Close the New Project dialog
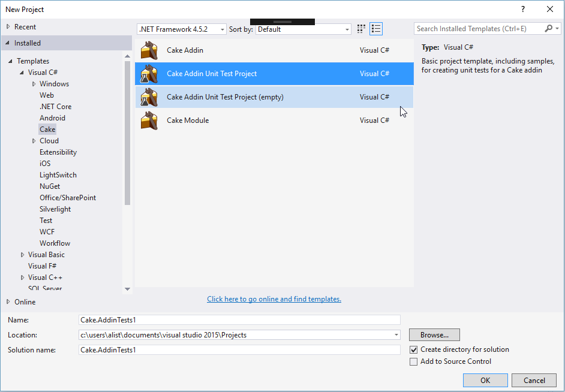This screenshot has width=565, height=392. pyautogui.click(x=550, y=10)
